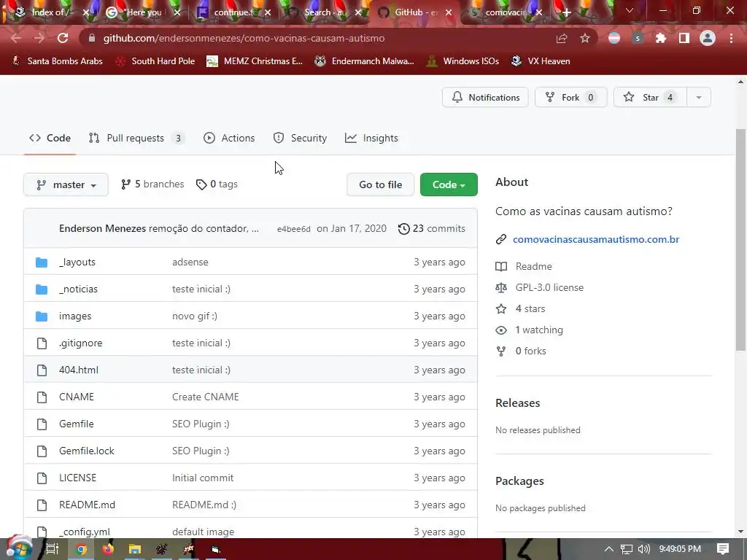Switch to the continue.to browser tab
The height and width of the screenshot is (560, 747).
233,12
